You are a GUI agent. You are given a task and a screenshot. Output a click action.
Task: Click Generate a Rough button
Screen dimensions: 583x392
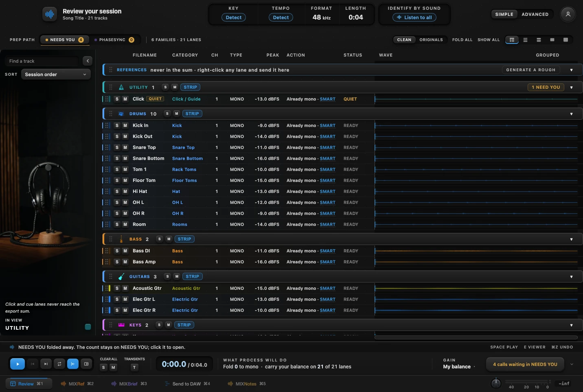point(531,70)
